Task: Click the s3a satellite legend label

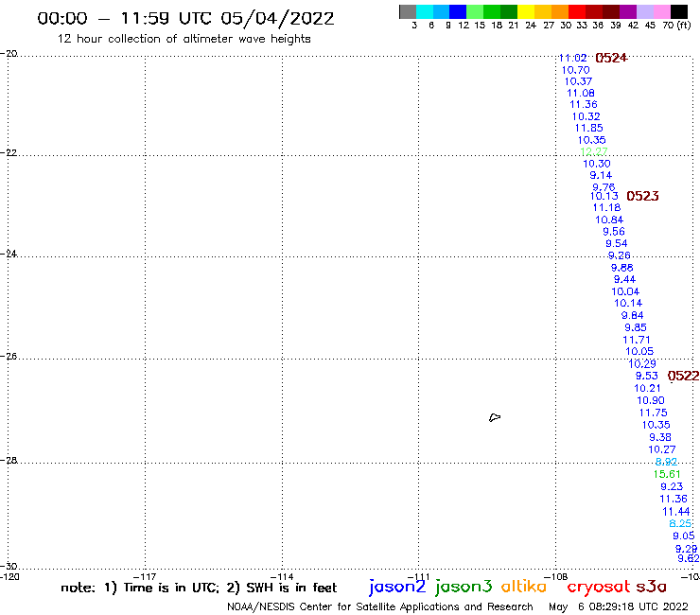Action: tap(652, 587)
